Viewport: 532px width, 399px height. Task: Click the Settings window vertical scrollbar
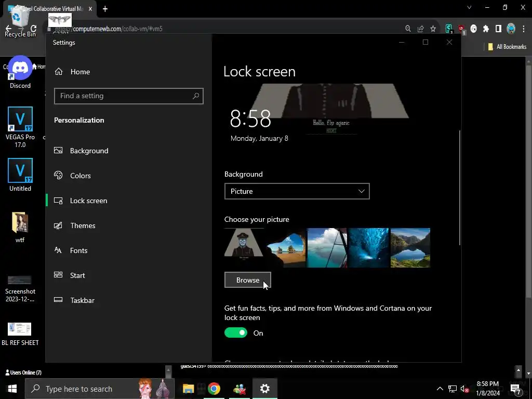(x=460, y=188)
